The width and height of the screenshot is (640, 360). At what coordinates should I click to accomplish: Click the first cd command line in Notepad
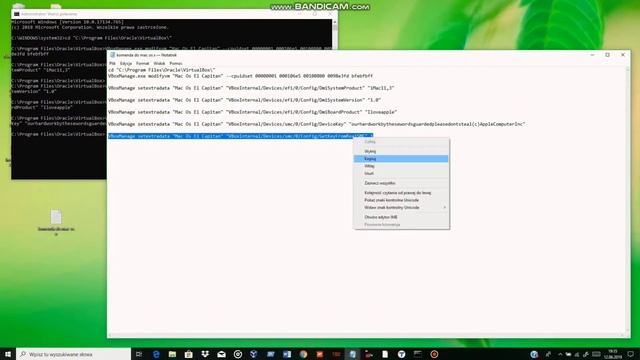162,70
